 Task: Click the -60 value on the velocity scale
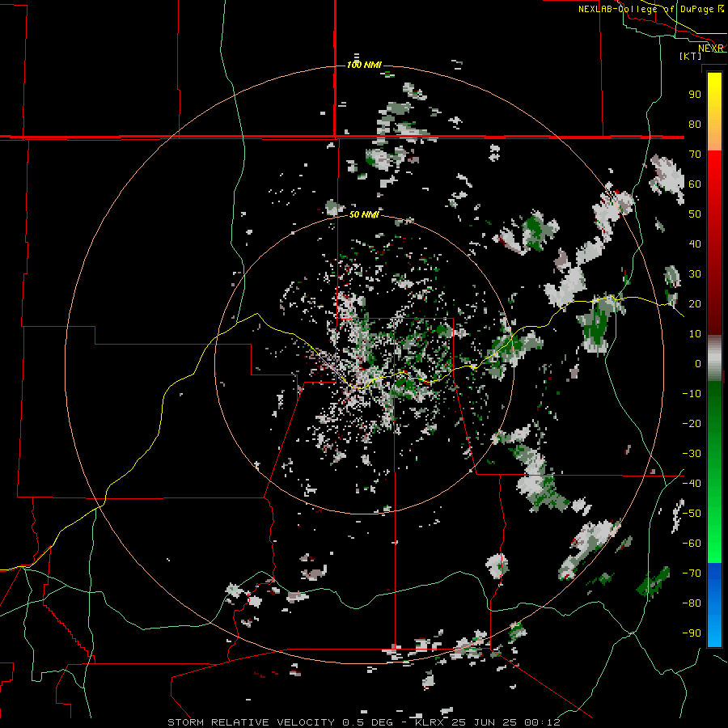692,544
